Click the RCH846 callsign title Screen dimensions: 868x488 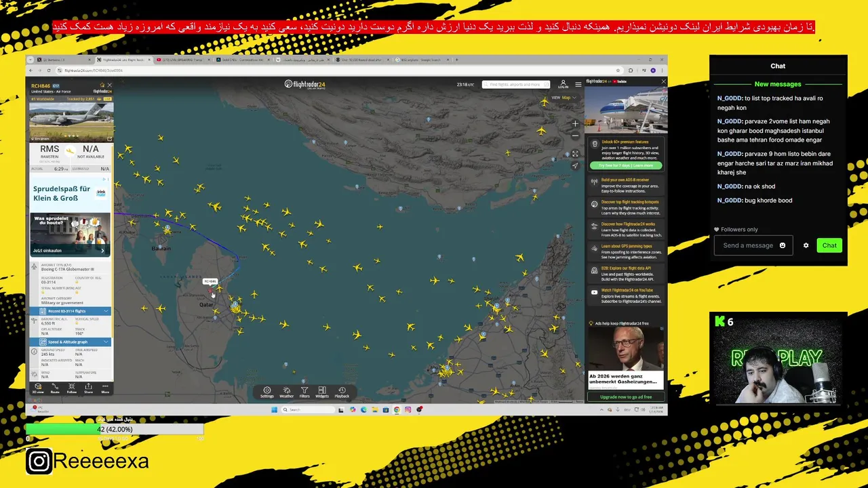coord(41,86)
